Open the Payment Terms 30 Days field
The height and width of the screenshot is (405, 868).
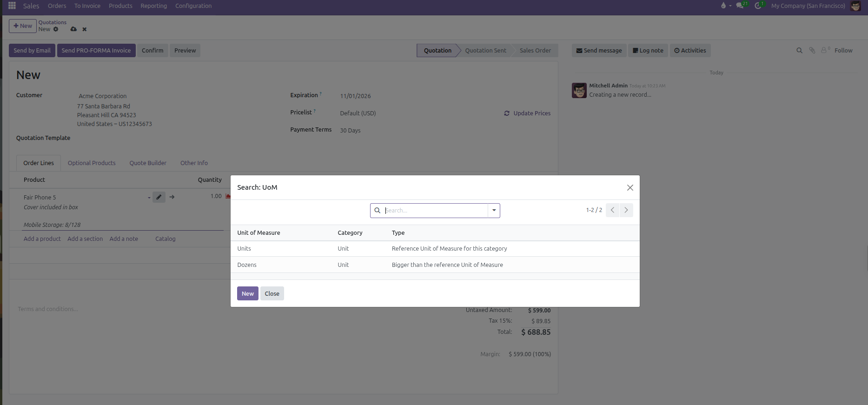[x=350, y=130]
